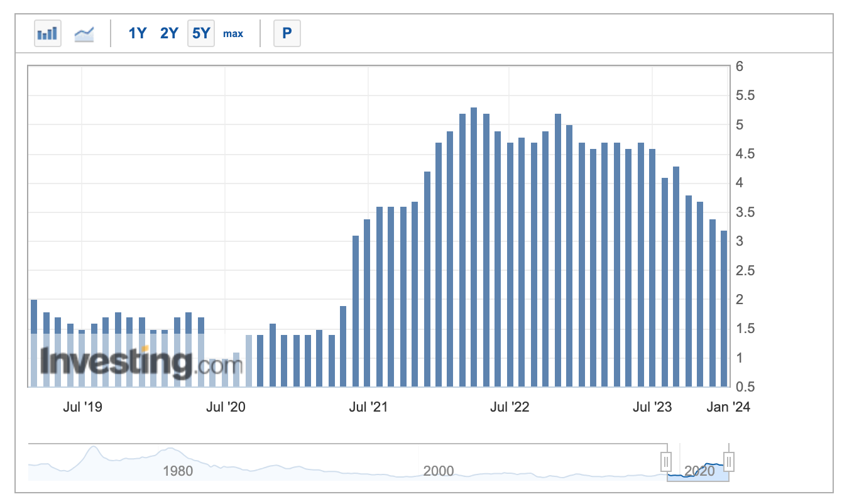This screenshot has width=842, height=504.
Task: Click the Jan '24 axis label
Action: [x=729, y=407]
